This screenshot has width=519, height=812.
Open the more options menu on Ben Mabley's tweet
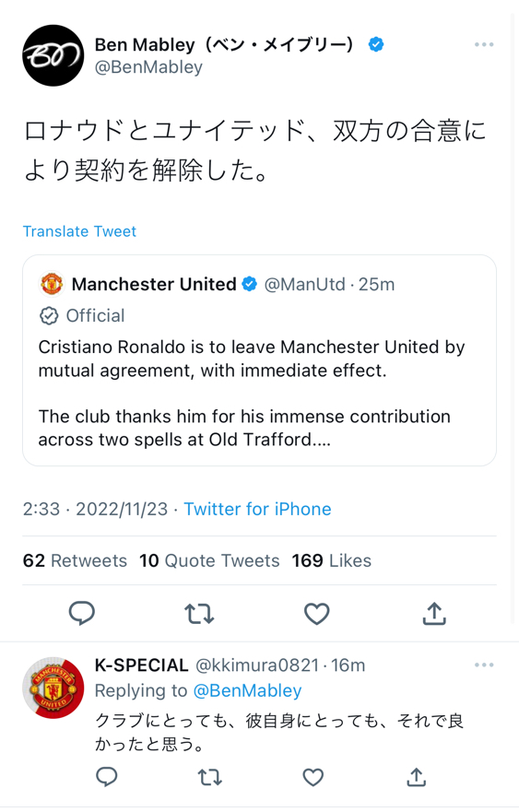(484, 44)
